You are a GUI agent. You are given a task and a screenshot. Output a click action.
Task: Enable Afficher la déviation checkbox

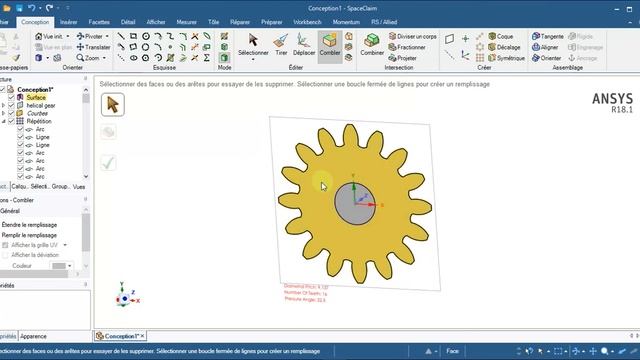[5, 255]
